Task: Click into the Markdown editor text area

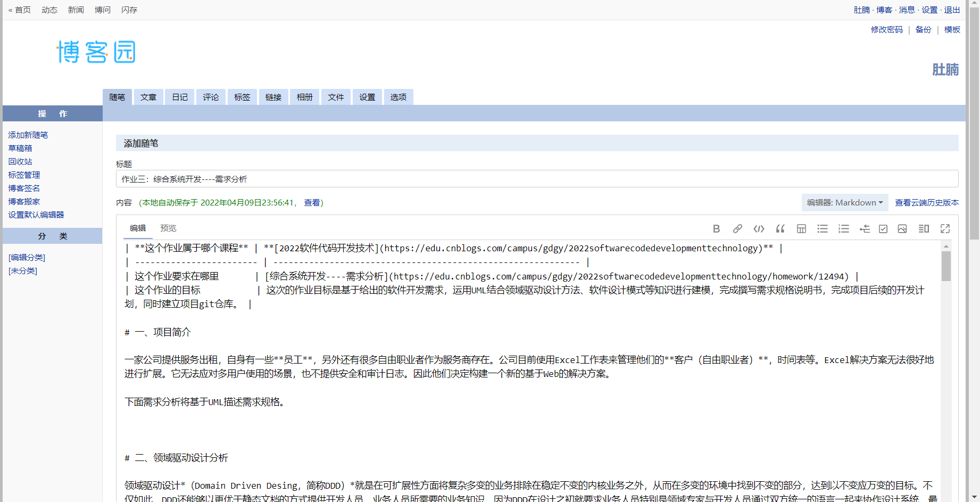Action: click(529, 371)
